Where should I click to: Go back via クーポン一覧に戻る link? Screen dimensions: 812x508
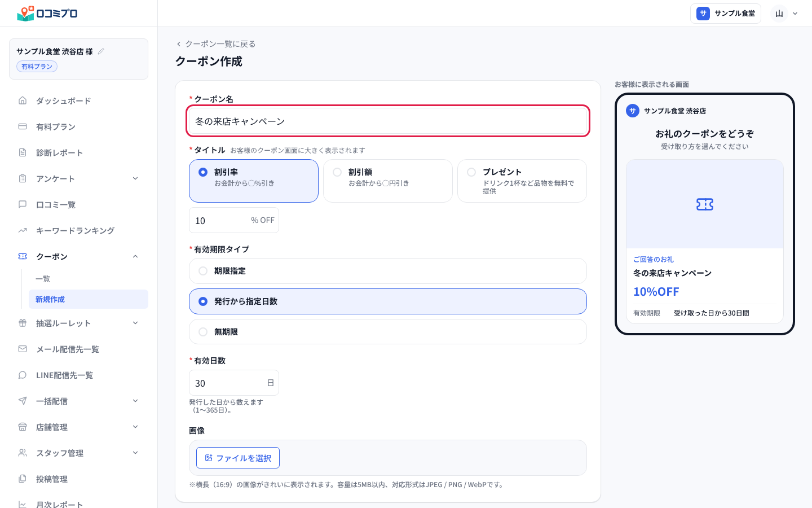[215, 43]
